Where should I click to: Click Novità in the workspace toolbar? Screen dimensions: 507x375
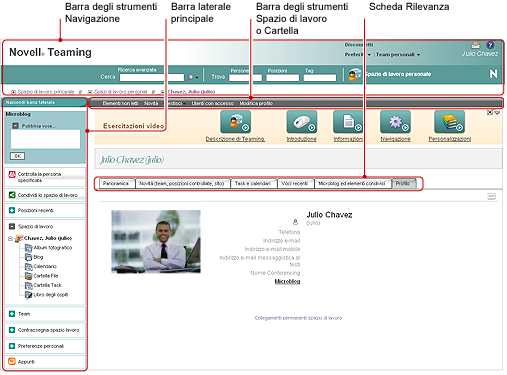click(x=151, y=103)
